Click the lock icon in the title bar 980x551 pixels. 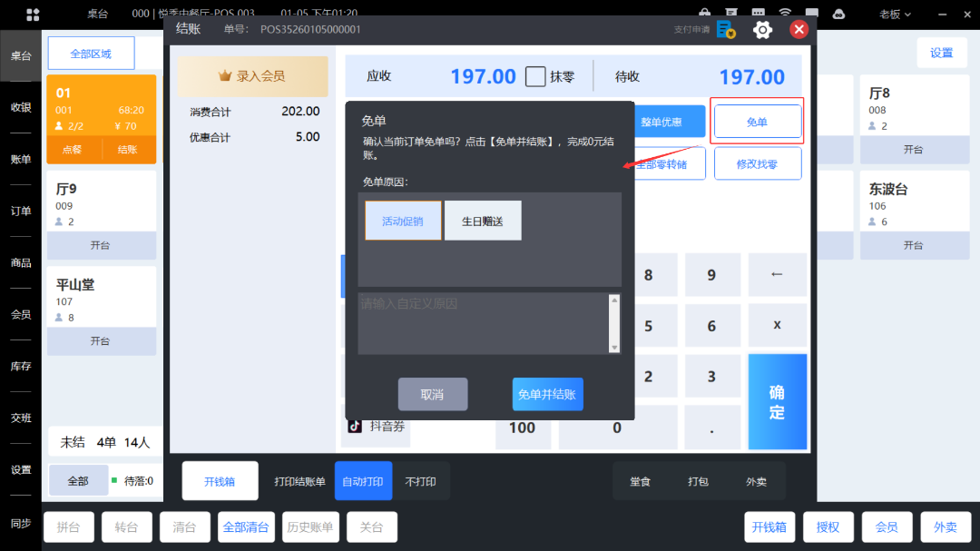click(704, 12)
